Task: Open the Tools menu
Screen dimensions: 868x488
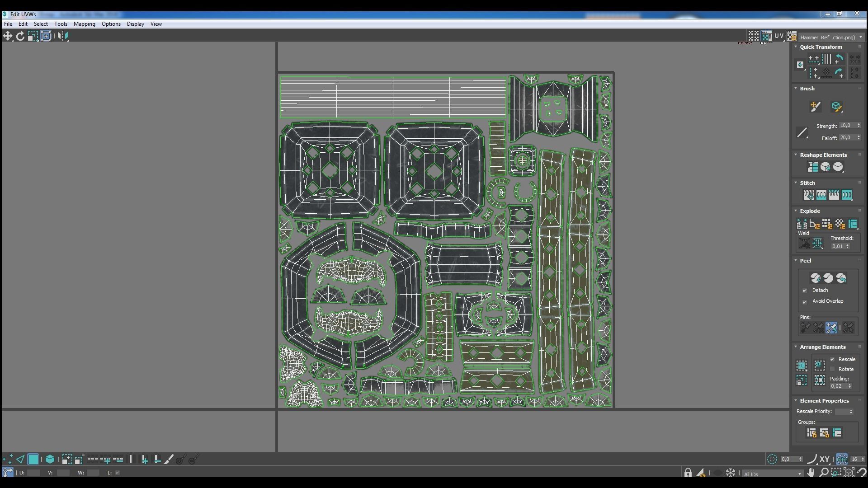Action: 61,24
